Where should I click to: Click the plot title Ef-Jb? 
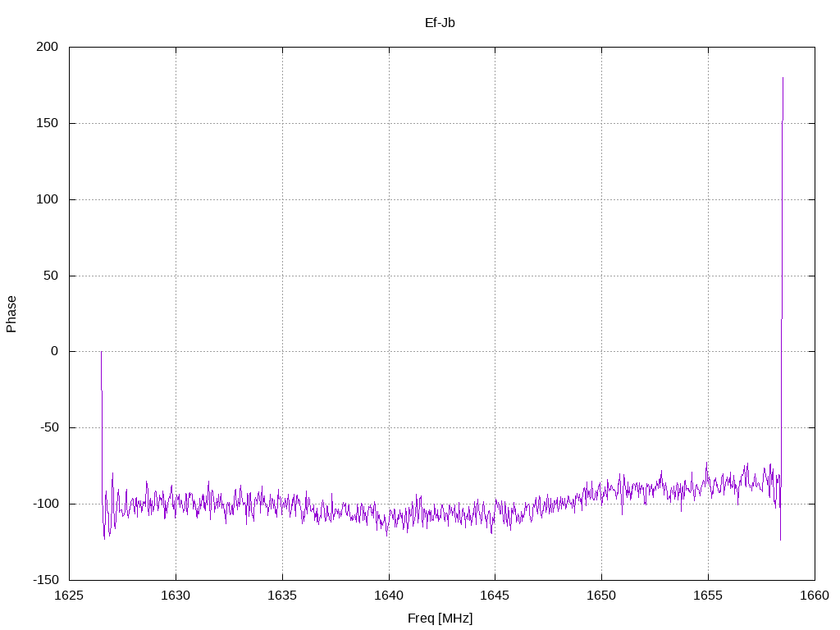[x=440, y=22]
